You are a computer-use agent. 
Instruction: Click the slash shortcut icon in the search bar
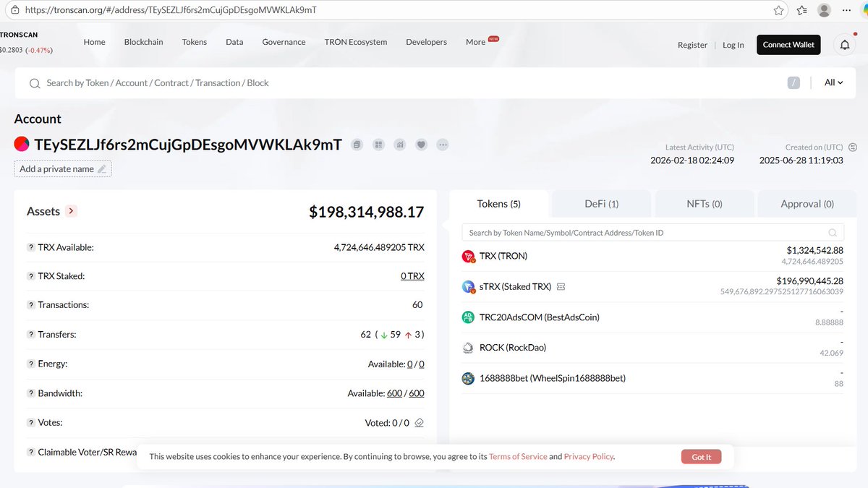tap(793, 83)
